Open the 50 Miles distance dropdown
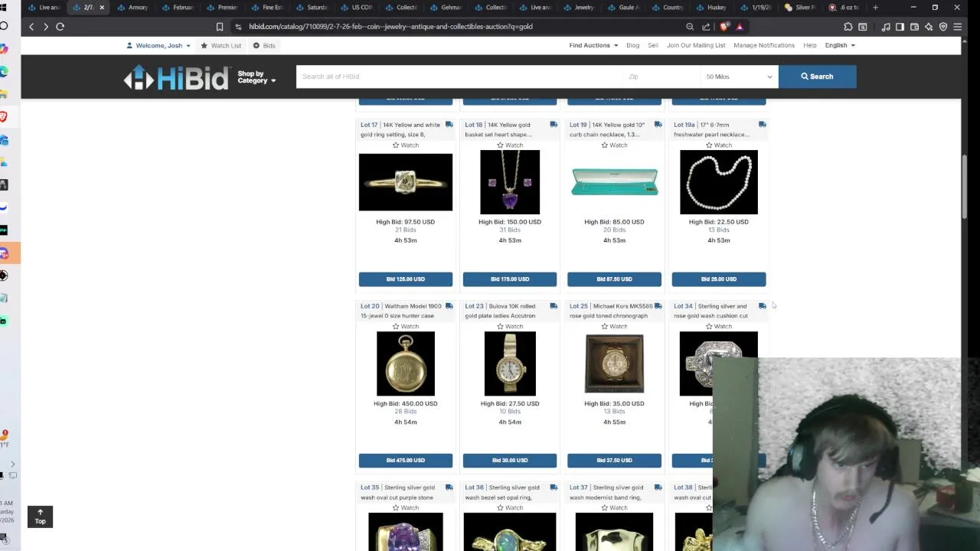Image resolution: width=980 pixels, height=551 pixels. (x=739, y=77)
